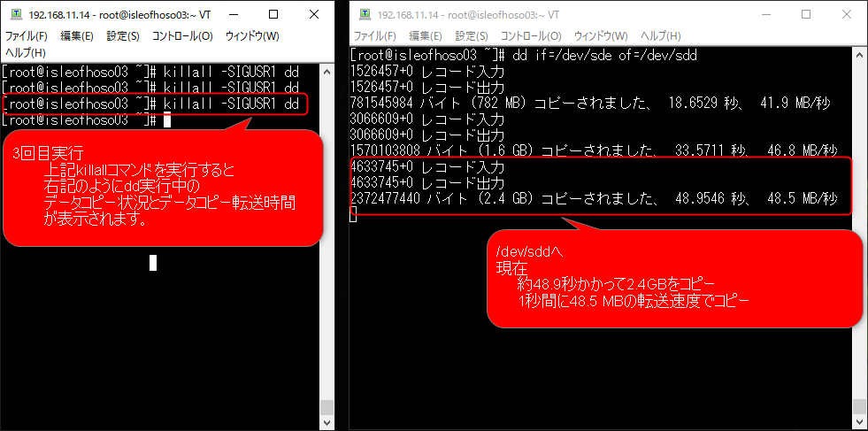Open 設定(S) menu in right terminal window
Viewport: 868px width, 431px height.
(472, 36)
